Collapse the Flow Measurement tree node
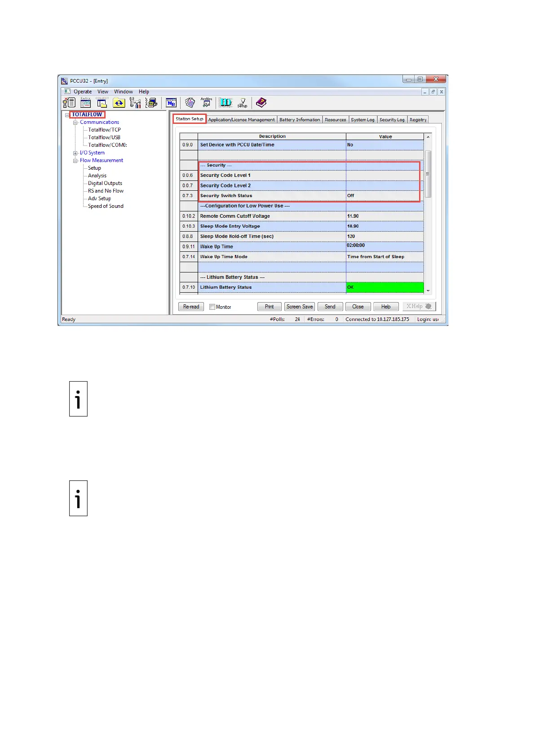The width and height of the screenshot is (535, 756). point(75,161)
